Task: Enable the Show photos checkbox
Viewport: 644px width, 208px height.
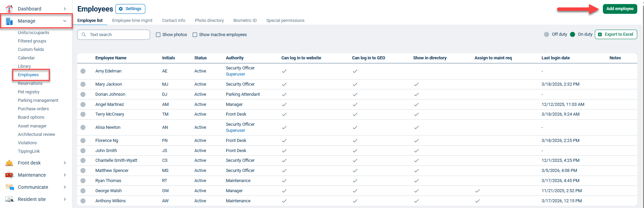Action: click(x=158, y=35)
